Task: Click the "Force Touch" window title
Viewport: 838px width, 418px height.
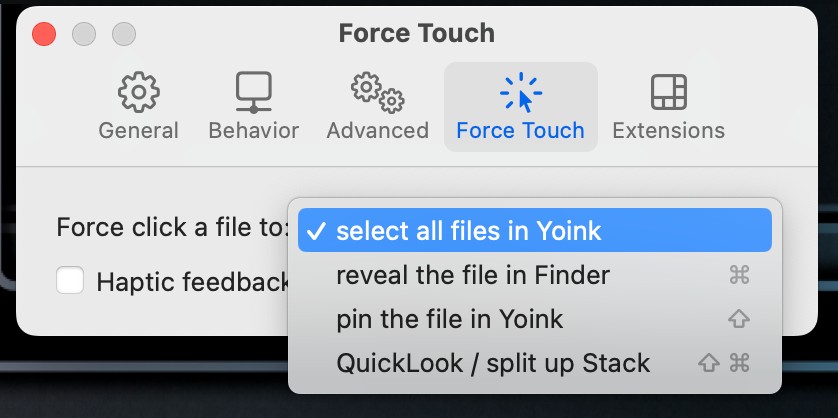Action: pyautogui.click(x=417, y=33)
